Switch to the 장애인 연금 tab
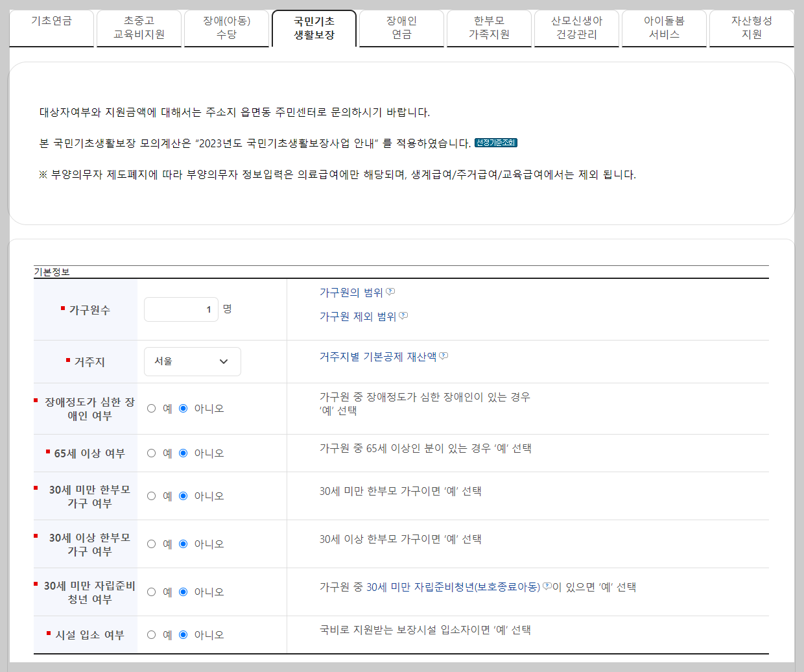The image size is (804, 672). (401, 28)
